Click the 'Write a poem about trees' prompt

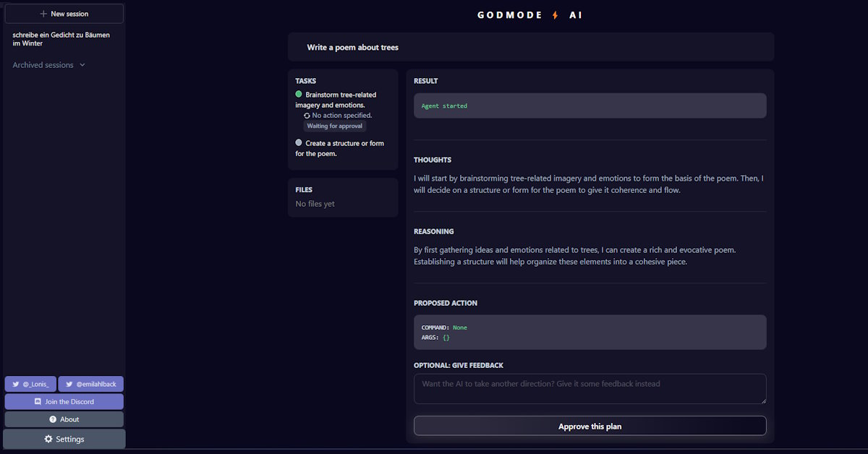point(353,47)
